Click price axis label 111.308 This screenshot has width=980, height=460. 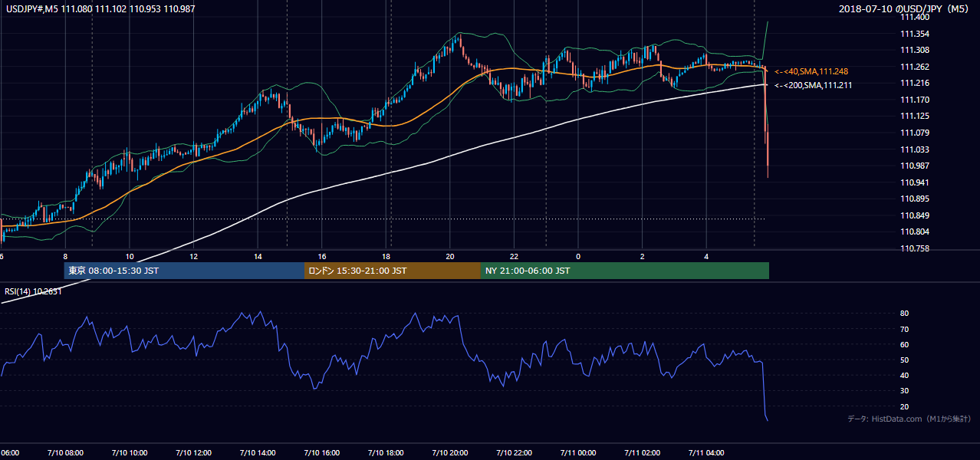click(x=915, y=50)
